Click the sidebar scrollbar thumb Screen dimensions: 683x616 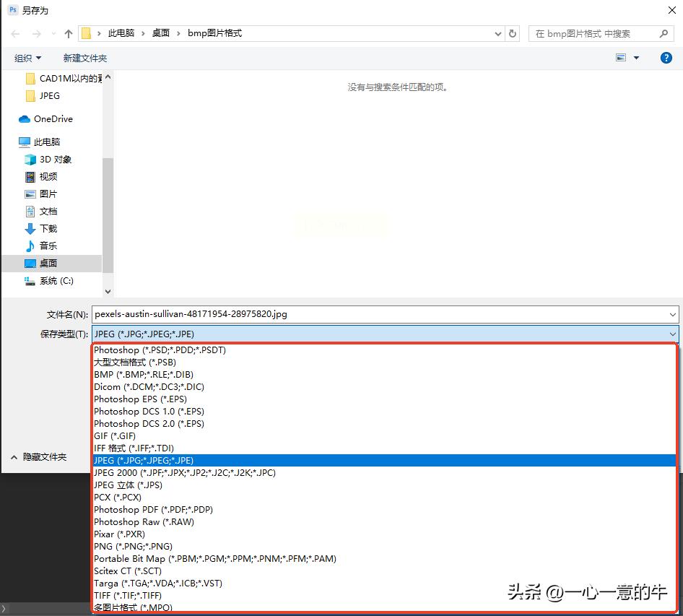click(108, 202)
